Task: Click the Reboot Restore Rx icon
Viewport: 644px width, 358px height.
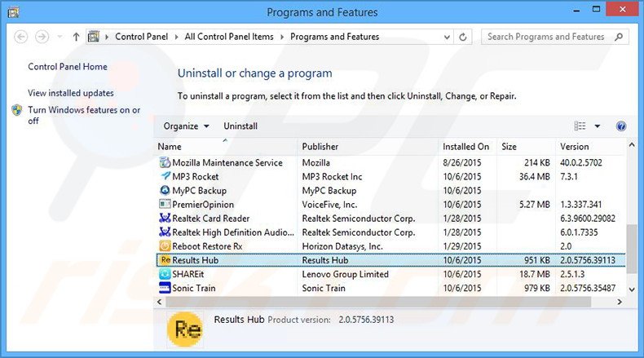Action: [165, 246]
